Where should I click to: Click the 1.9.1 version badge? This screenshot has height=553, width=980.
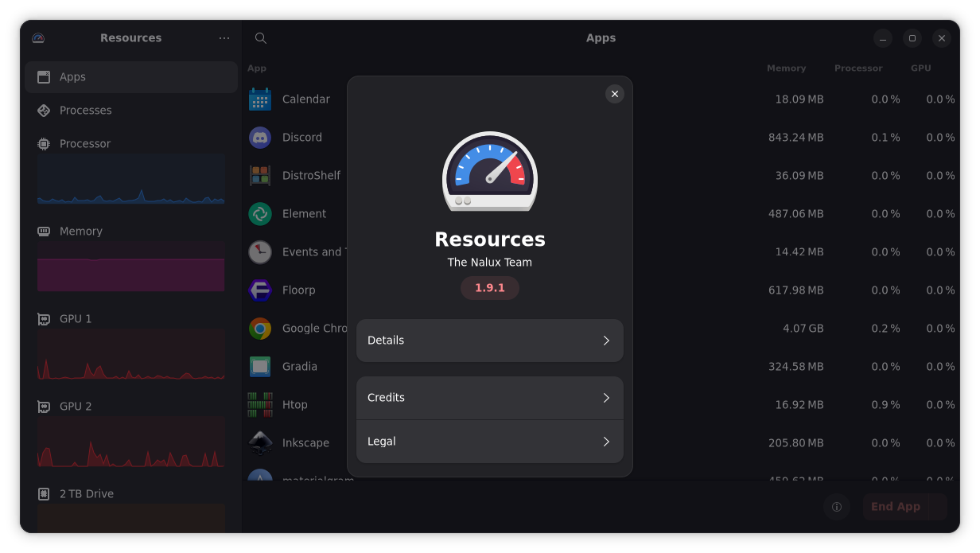click(489, 288)
